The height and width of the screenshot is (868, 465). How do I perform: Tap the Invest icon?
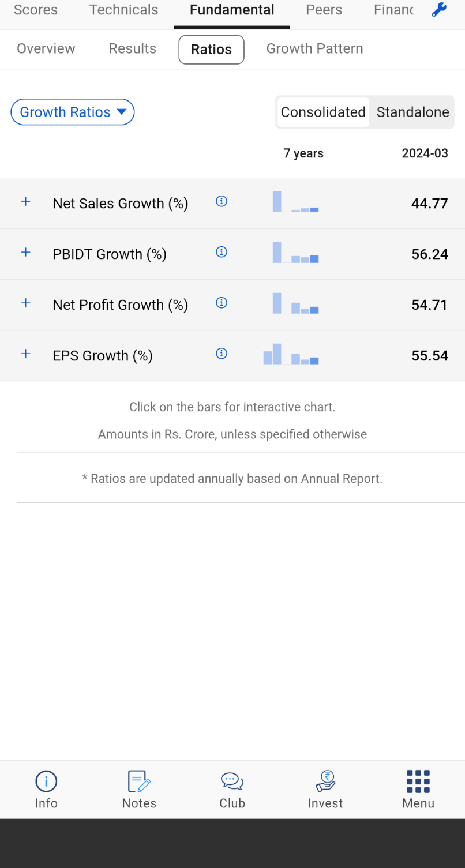(325, 781)
